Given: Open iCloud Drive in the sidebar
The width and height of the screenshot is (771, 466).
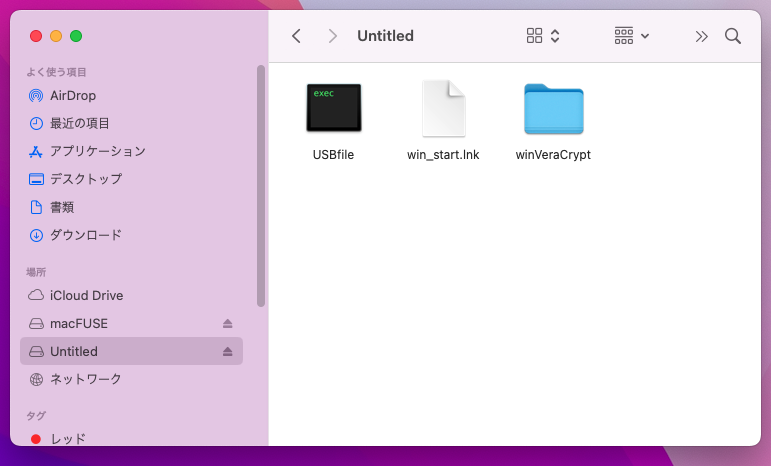Looking at the screenshot, I should tap(86, 296).
